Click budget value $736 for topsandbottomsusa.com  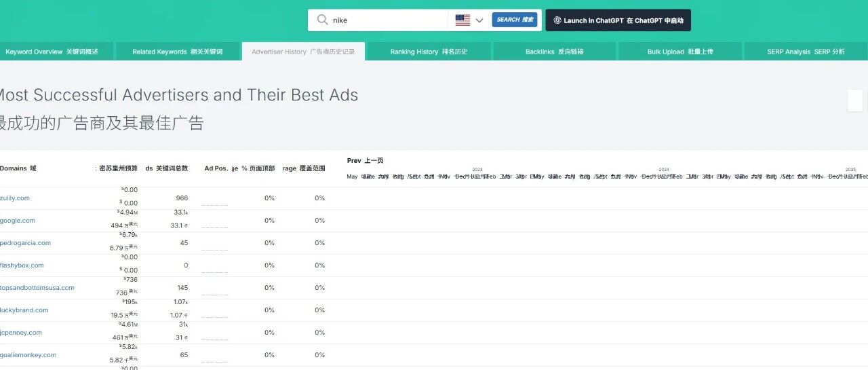130,280
